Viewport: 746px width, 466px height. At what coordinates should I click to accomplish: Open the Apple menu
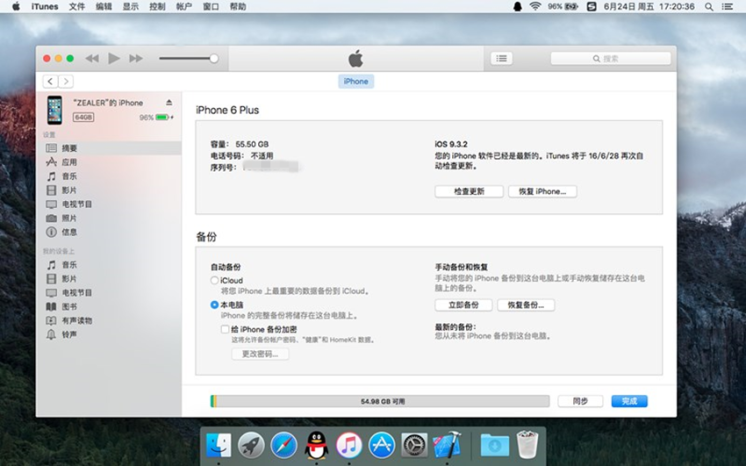16,6
